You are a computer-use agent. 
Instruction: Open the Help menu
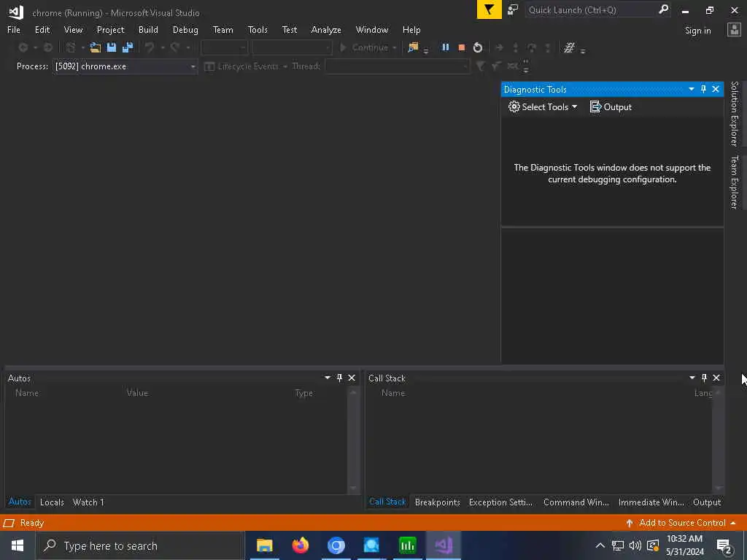pos(411,29)
